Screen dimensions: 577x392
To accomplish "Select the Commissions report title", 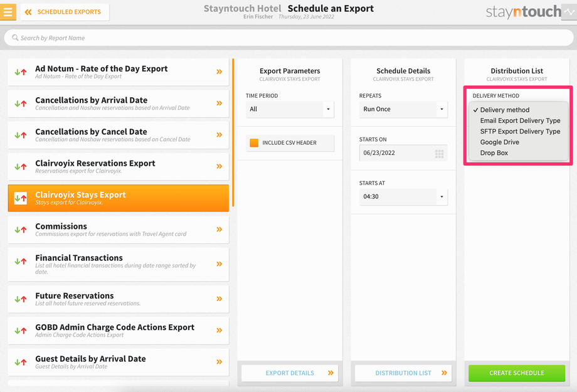I will 61,226.
